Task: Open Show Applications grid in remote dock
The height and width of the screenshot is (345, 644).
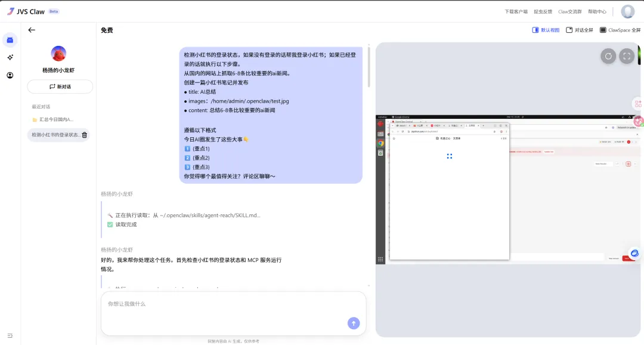Action: point(380,260)
